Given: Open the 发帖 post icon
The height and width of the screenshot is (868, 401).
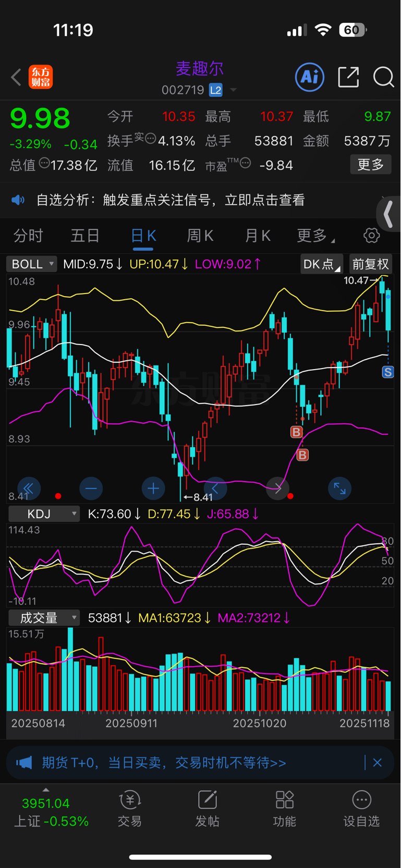Looking at the screenshot, I should pyautogui.click(x=207, y=809).
